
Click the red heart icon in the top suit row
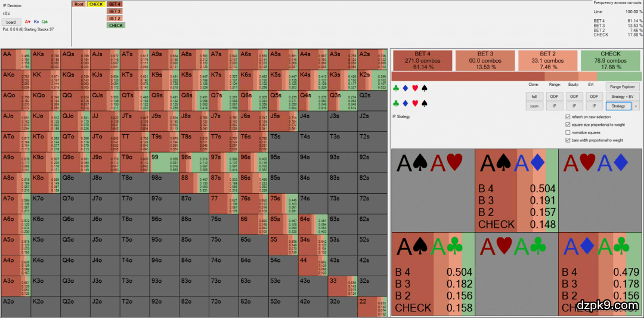coord(415,88)
